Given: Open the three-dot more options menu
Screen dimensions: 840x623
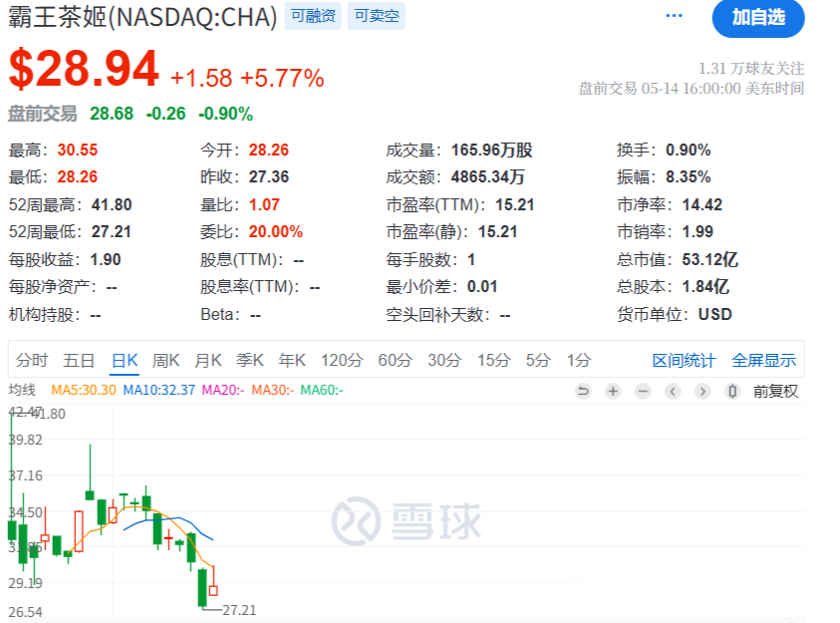Looking at the screenshot, I should click(674, 16).
